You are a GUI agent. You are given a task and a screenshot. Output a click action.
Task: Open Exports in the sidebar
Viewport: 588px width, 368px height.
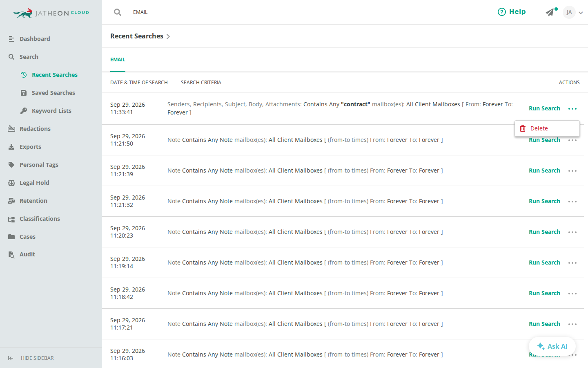tap(25, 147)
